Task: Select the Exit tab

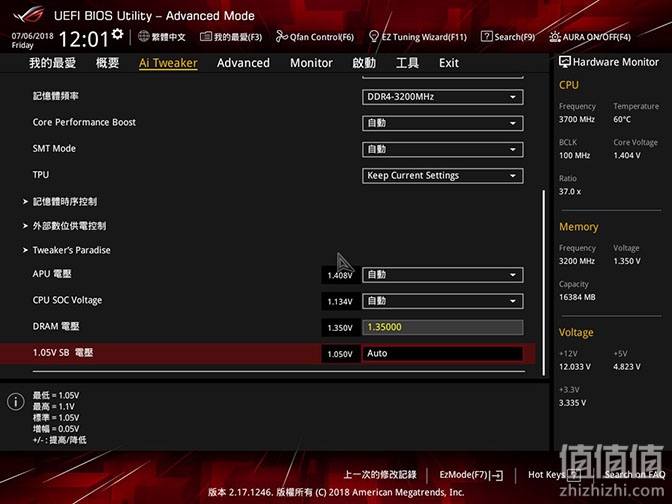Action: coord(449,63)
